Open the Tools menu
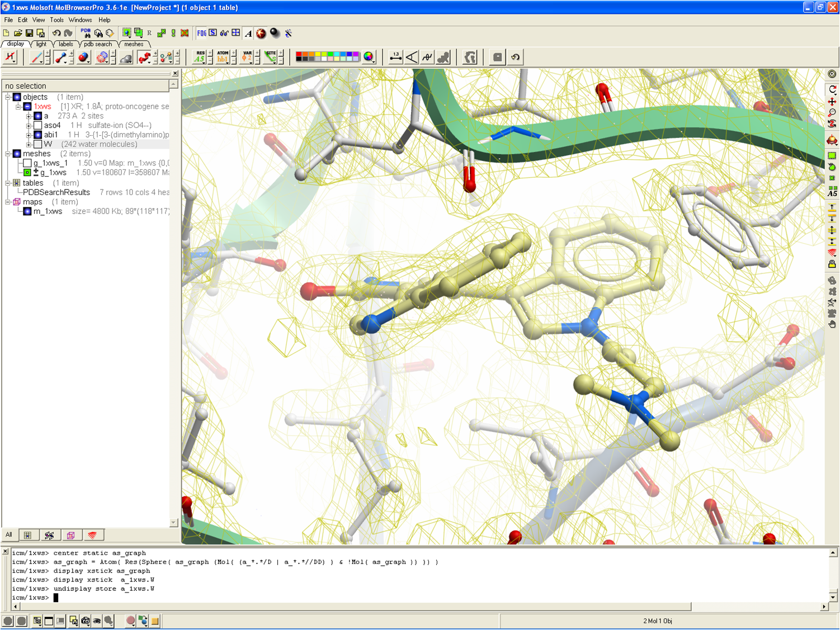Screen dimensions: 840x630 [x=56, y=20]
